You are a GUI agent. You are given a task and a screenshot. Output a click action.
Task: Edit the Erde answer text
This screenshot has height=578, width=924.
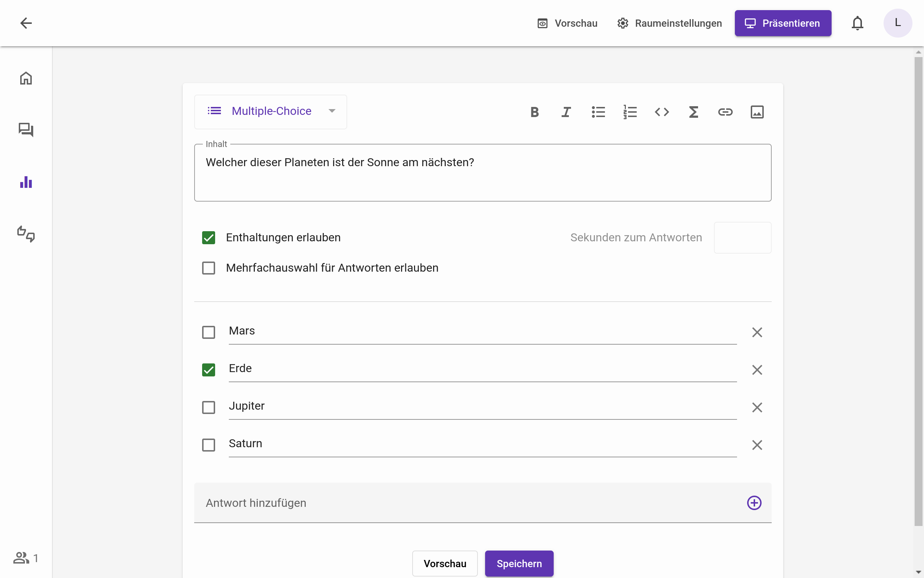(x=483, y=369)
